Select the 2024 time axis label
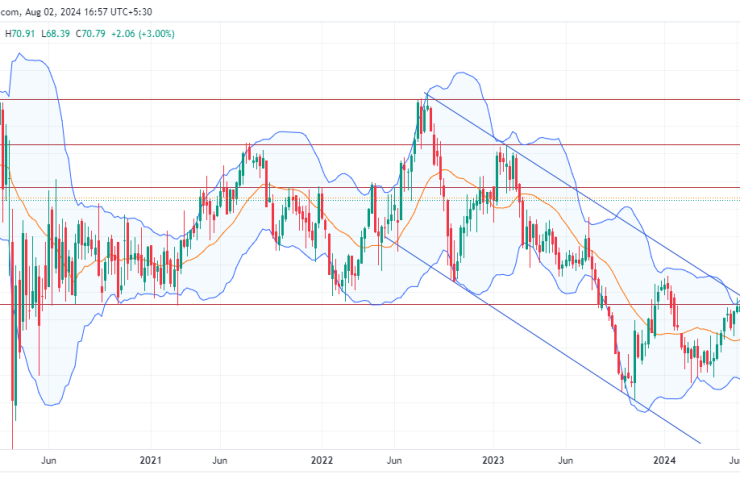Screen dimensions: 740x500 (663, 461)
